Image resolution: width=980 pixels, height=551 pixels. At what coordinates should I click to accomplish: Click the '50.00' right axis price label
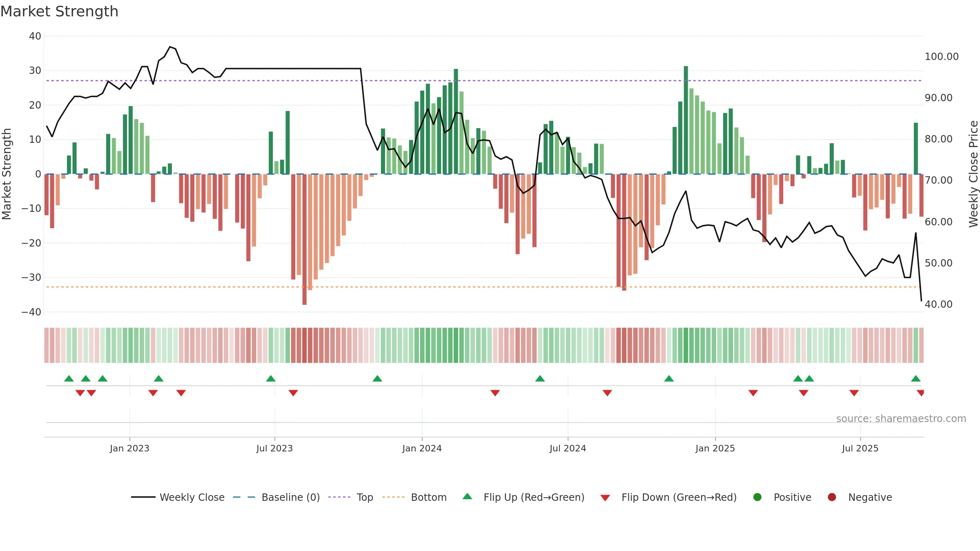tap(938, 263)
